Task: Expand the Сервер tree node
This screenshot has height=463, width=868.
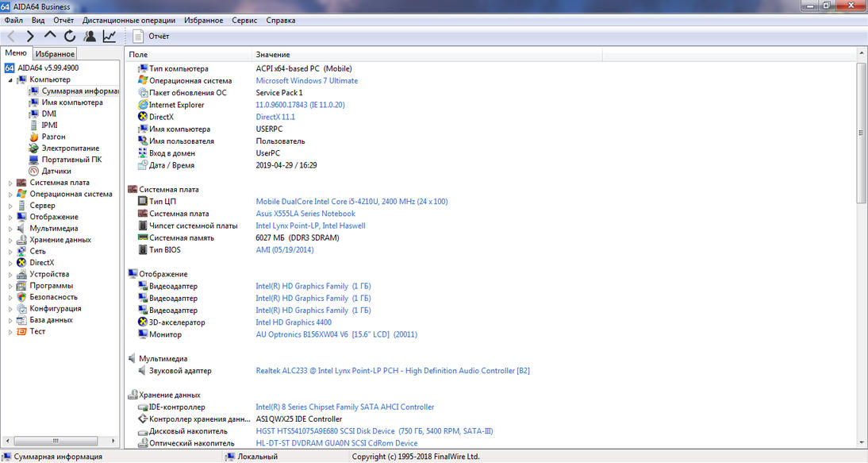Action: 10,206
